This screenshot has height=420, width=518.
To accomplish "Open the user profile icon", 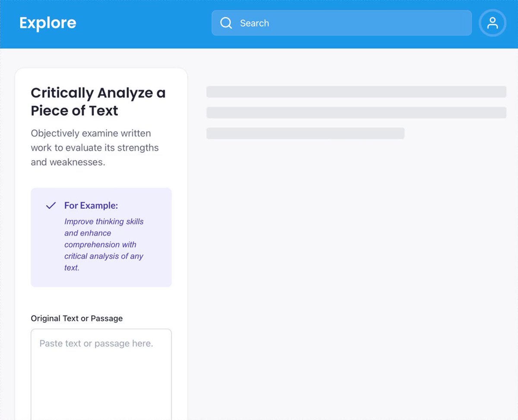I will [x=493, y=23].
